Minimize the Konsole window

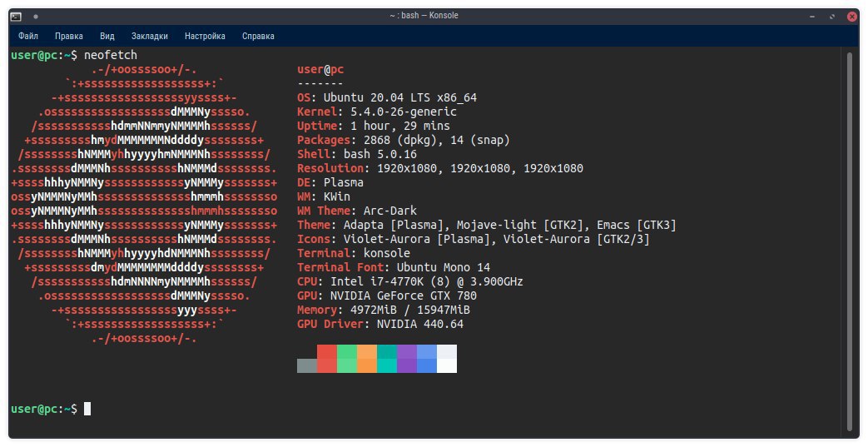pos(812,17)
